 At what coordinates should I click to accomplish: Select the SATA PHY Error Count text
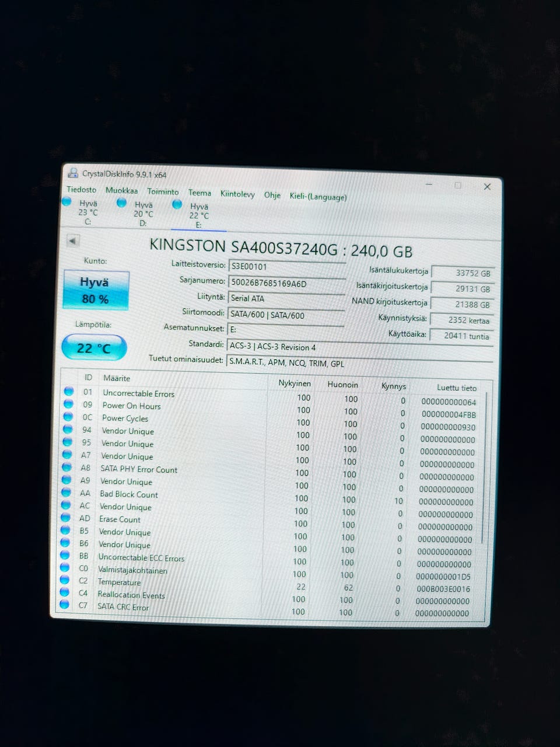tap(139, 469)
